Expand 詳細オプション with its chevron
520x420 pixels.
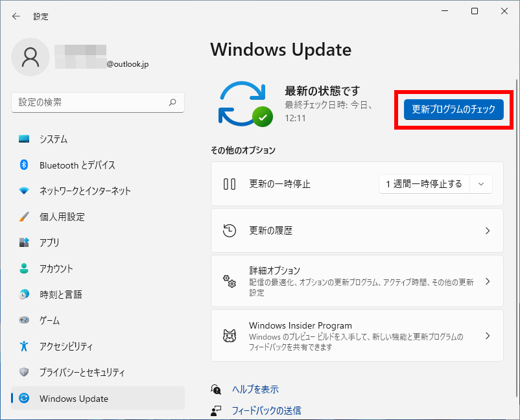coord(488,281)
